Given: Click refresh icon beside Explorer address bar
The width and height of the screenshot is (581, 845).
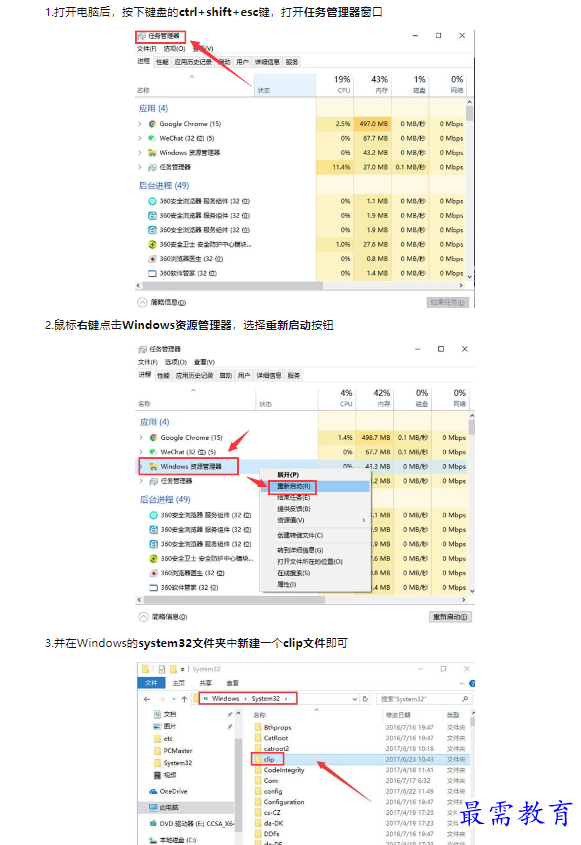Looking at the screenshot, I should [365, 699].
